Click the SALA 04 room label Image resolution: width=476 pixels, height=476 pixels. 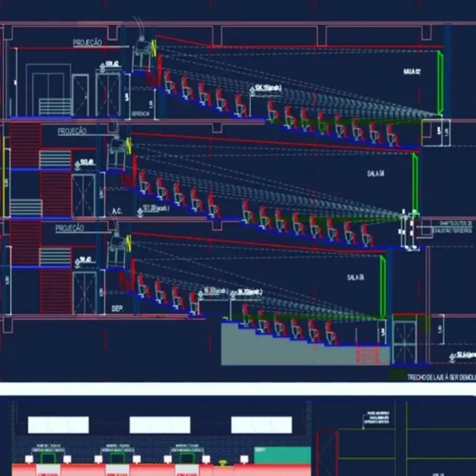[x=376, y=174]
